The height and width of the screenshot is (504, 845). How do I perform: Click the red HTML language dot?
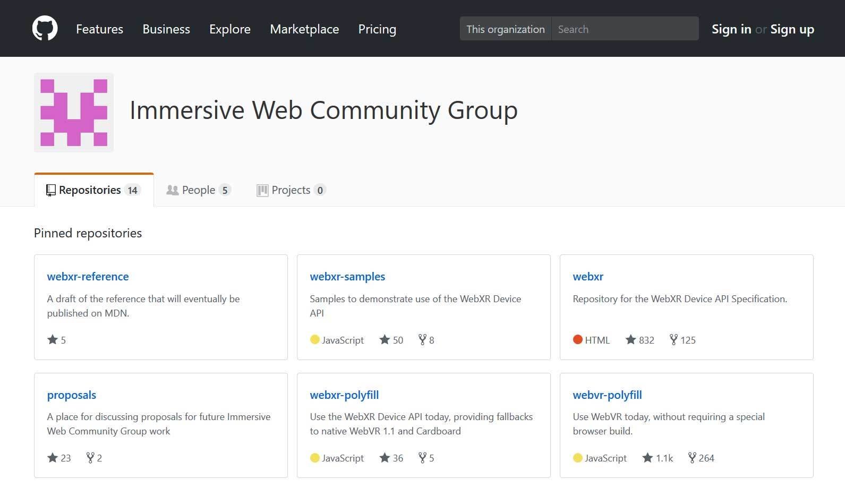578,339
